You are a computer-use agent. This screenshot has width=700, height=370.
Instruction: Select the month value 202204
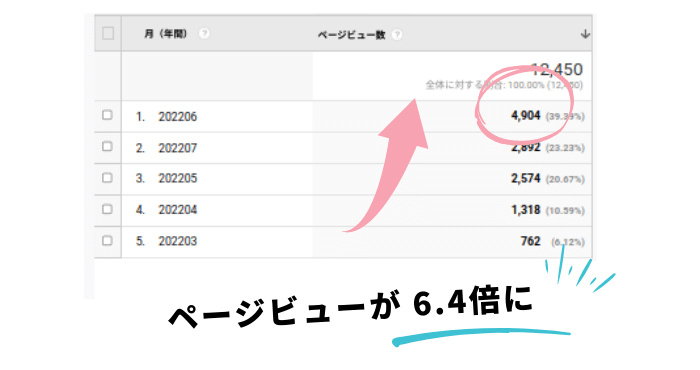click(x=177, y=210)
